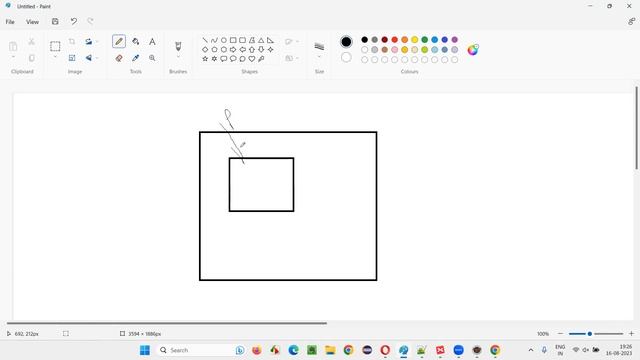Open Opera browser from taskbar
The width and height of the screenshot is (640, 360).
tap(385, 350)
